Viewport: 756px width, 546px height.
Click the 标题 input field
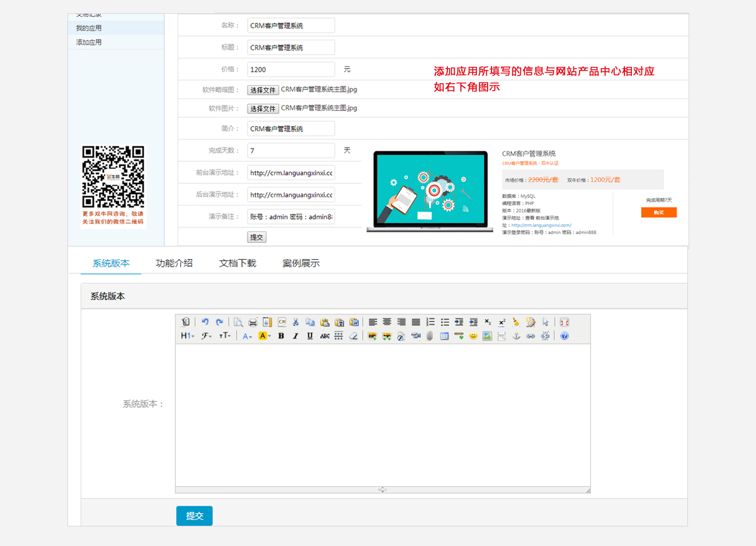[x=290, y=47]
